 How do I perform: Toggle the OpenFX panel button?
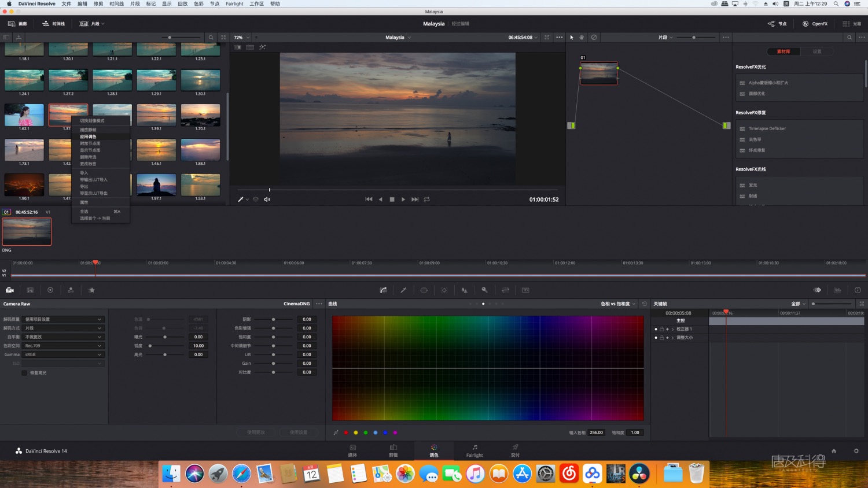click(815, 24)
